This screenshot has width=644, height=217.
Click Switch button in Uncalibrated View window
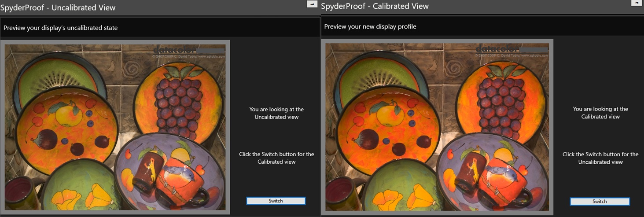coord(276,201)
